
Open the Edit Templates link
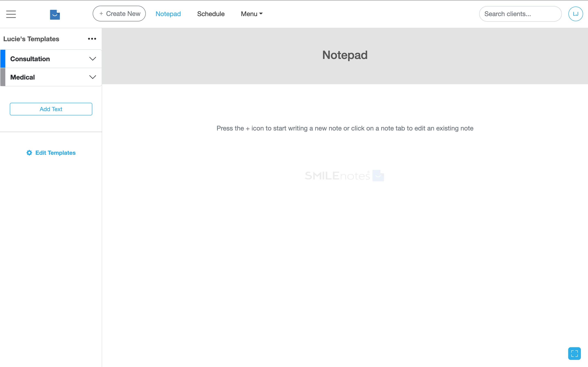click(55, 153)
